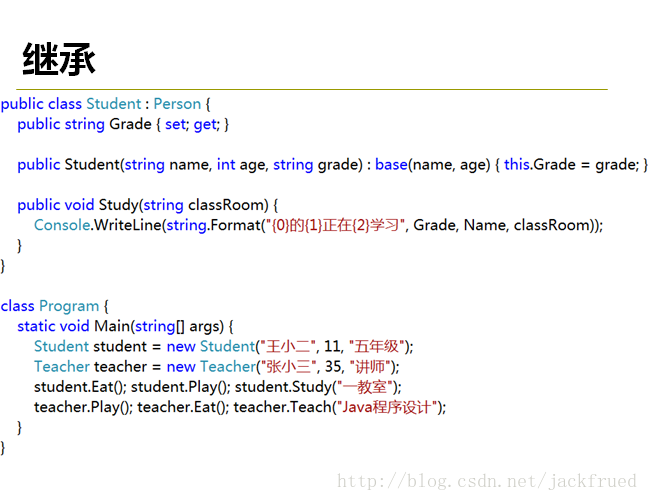Click the 'student.Study("一教室");' call
Screen dimensions: 648x501
pyautogui.click(x=318, y=387)
